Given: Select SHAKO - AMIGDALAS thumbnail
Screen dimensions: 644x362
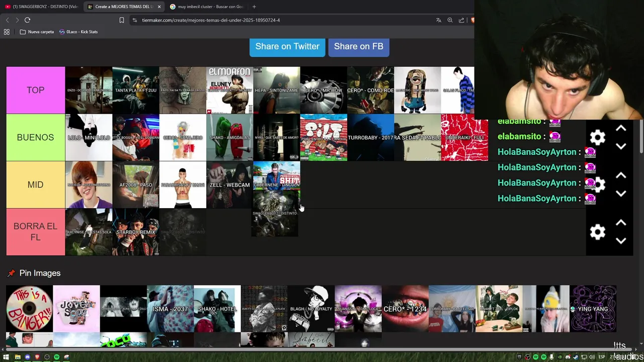Looking at the screenshot, I should point(229,137).
